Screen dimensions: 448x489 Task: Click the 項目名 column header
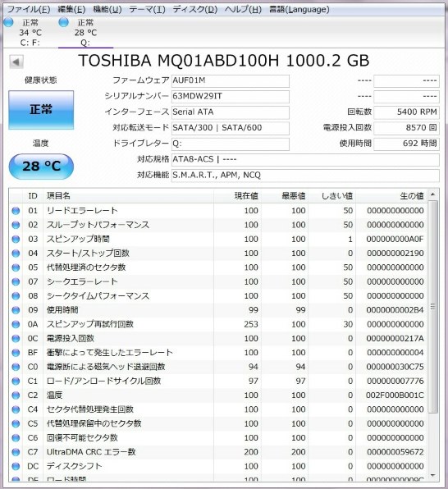[x=128, y=196]
